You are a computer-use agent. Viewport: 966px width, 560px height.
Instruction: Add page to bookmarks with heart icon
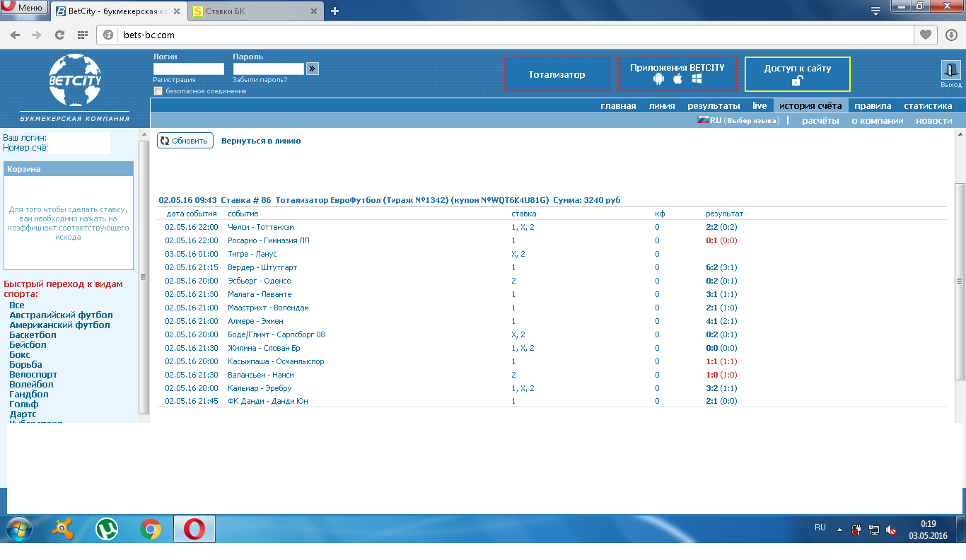[925, 35]
